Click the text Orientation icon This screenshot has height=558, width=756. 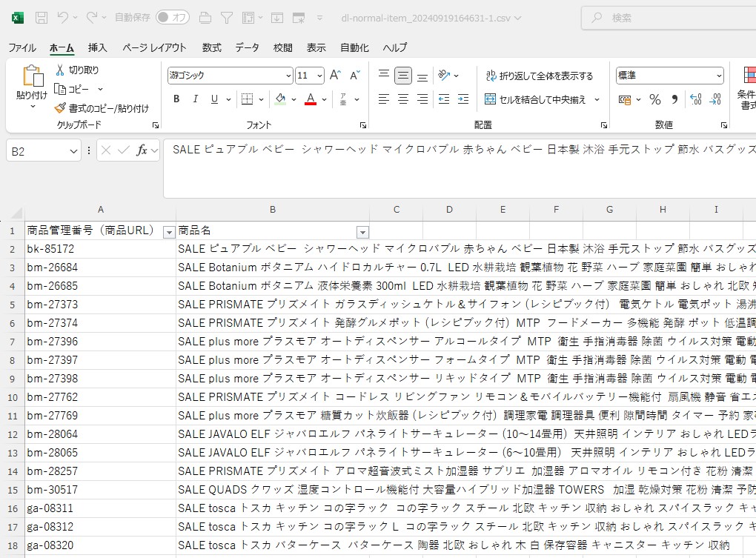(x=444, y=75)
